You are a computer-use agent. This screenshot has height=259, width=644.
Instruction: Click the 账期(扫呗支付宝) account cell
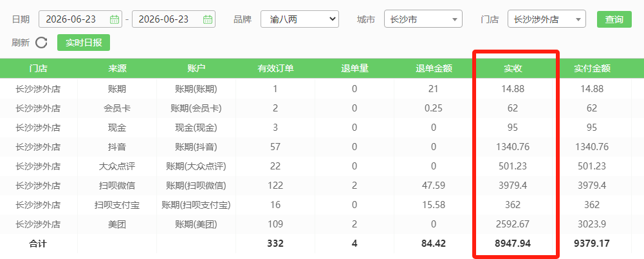point(196,205)
